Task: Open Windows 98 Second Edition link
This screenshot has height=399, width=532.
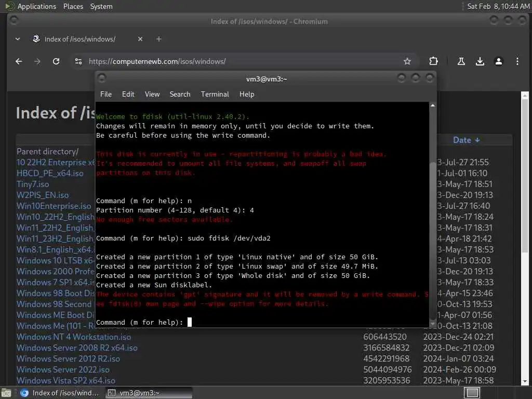Action: [55, 304]
